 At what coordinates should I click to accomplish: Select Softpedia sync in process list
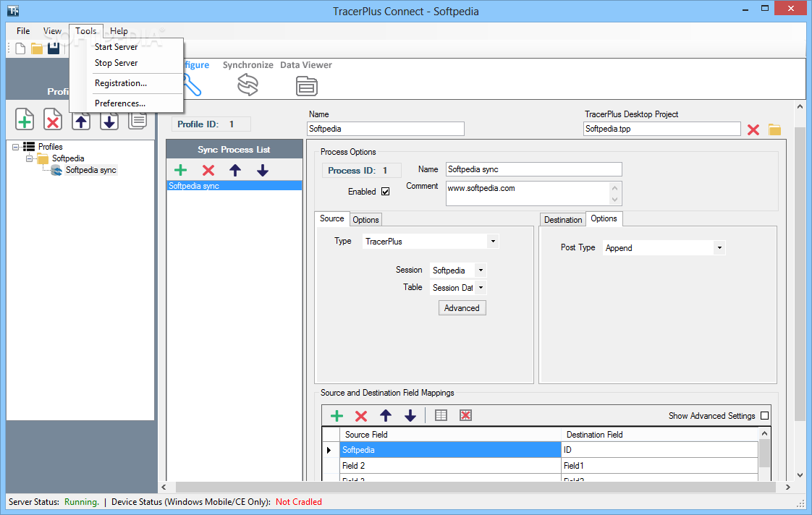234,186
